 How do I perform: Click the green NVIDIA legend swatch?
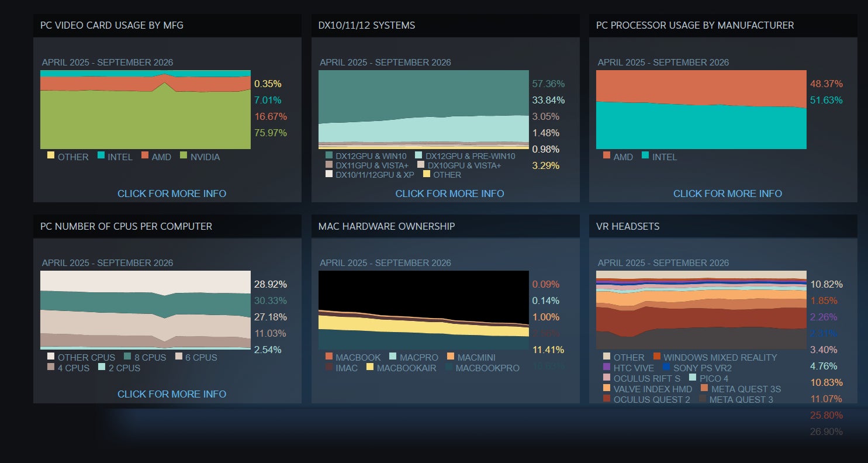click(x=184, y=156)
